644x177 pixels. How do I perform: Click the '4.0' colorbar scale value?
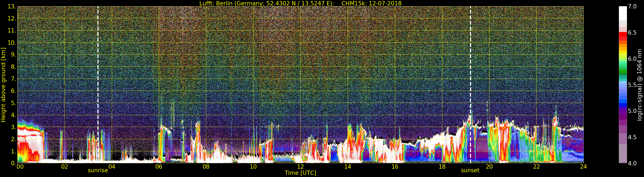[x=632, y=163]
